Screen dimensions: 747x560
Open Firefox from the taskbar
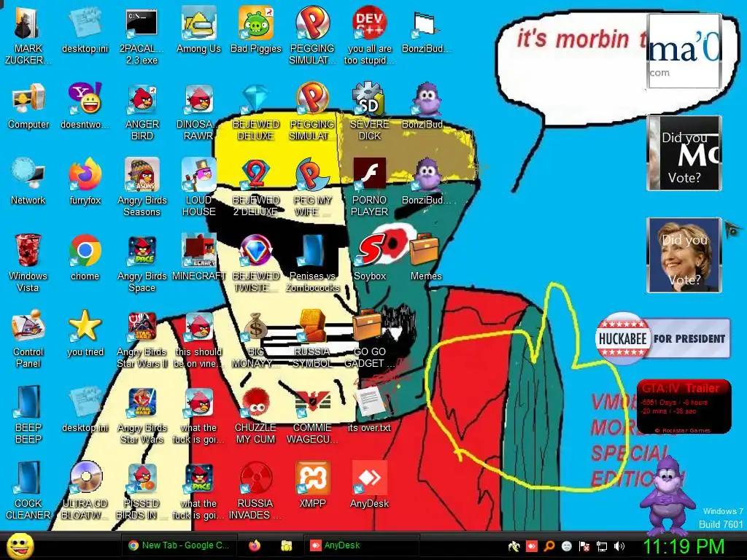(x=255, y=545)
